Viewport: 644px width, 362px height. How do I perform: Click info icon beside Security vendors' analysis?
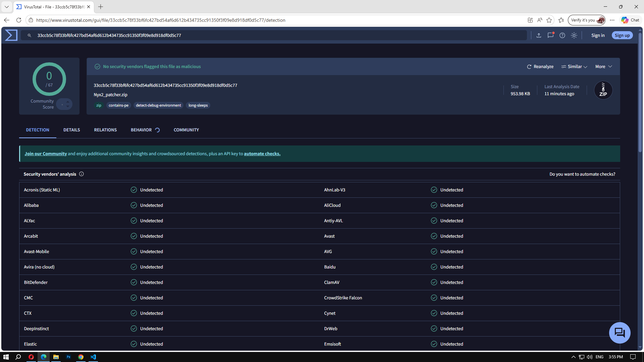[x=82, y=174]
